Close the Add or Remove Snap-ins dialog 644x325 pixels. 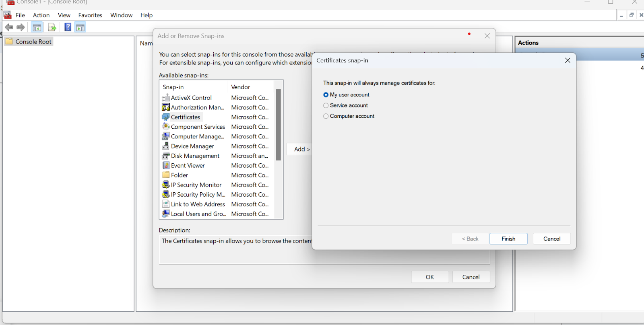[x=487, y=36]
